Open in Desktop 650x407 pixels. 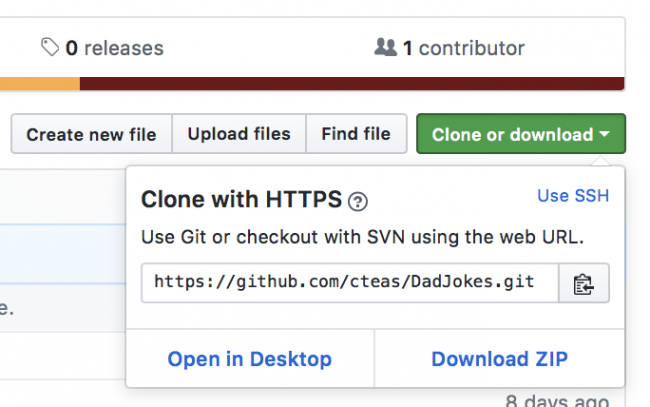(250, 359)
